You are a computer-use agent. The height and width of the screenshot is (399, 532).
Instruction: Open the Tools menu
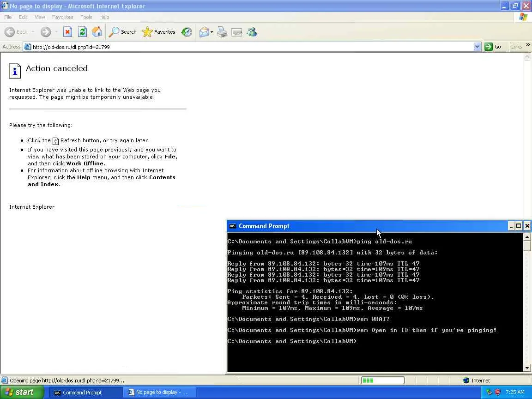tap(86, 17)
